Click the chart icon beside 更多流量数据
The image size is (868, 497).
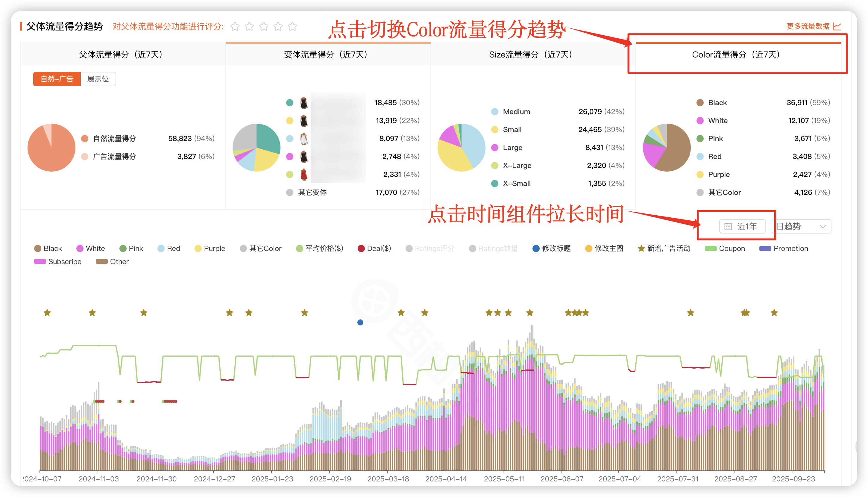tap(837, 26)
